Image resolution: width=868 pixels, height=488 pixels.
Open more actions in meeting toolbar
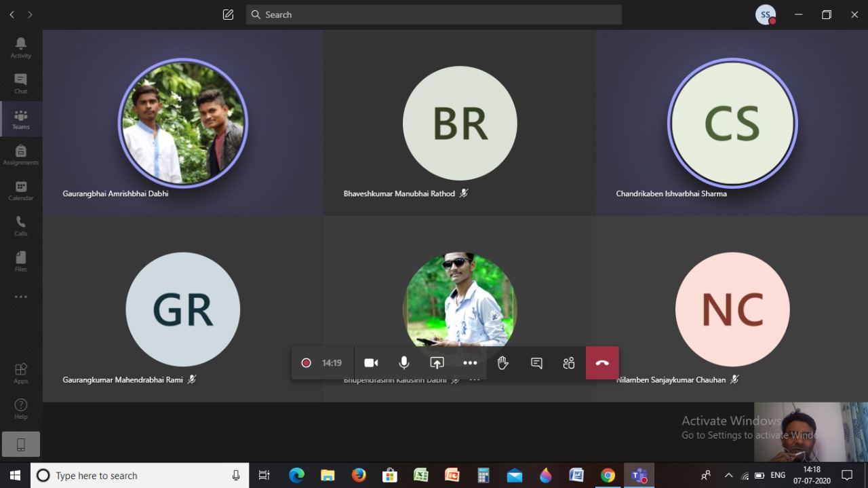tap(470, 363)
